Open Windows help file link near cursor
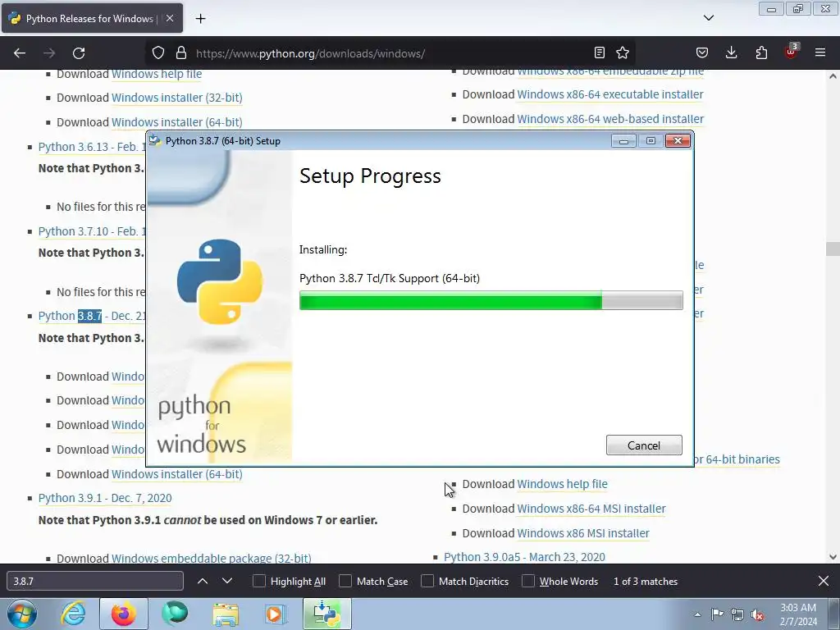Image resolution: width=840 pixels, height=630 pixels. tap(562, 484)
